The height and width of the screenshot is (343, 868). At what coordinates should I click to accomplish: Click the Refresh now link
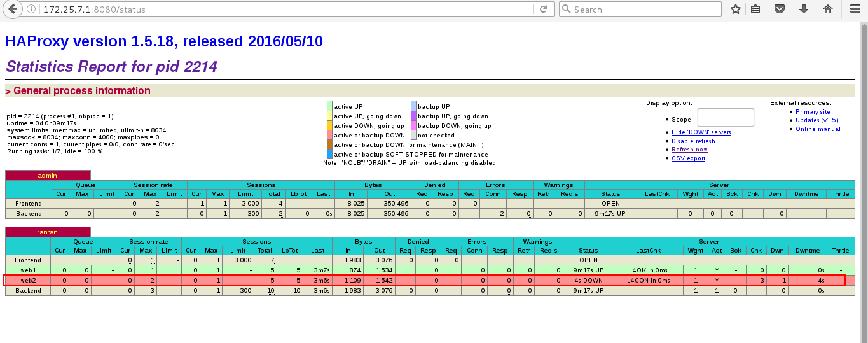click(689, 150)
